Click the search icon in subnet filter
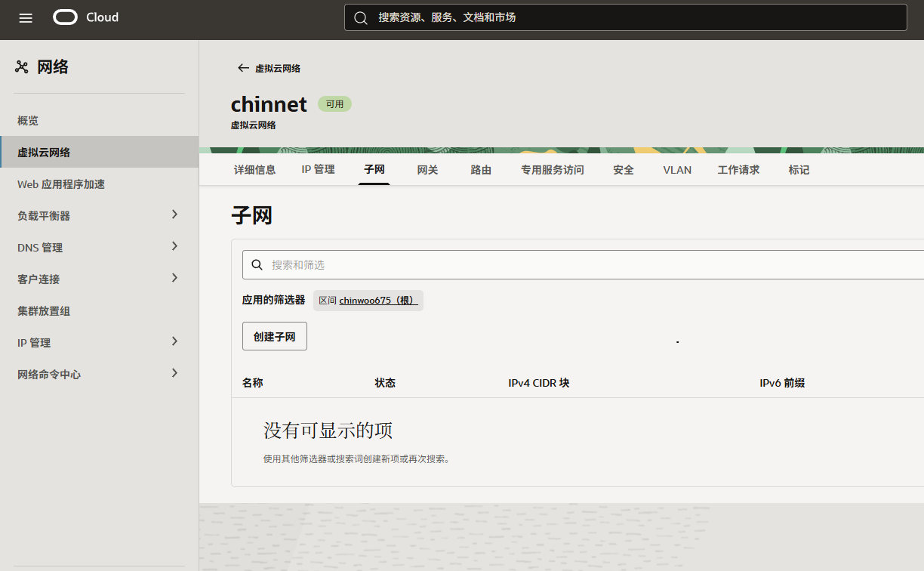This screenshot has height=571, width=924. 257,265
